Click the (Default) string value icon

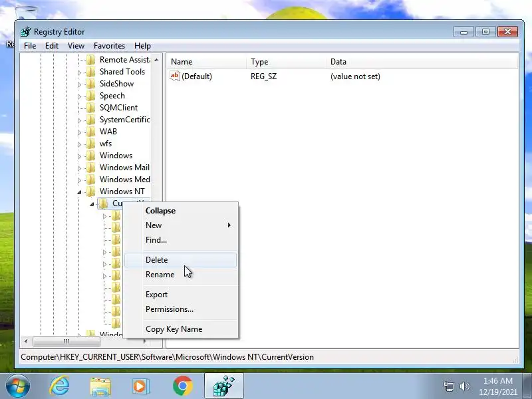point(175,76)
